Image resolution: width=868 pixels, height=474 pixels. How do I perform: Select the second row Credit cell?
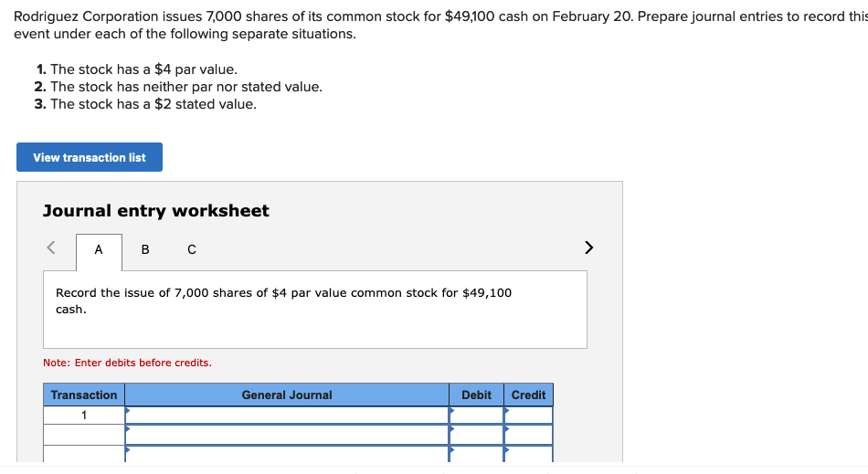point(529,435)
